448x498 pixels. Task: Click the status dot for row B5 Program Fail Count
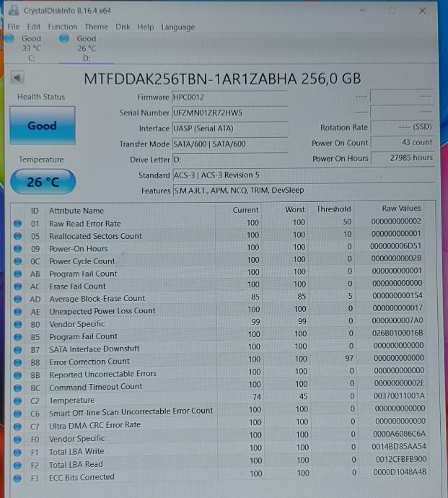18,337
